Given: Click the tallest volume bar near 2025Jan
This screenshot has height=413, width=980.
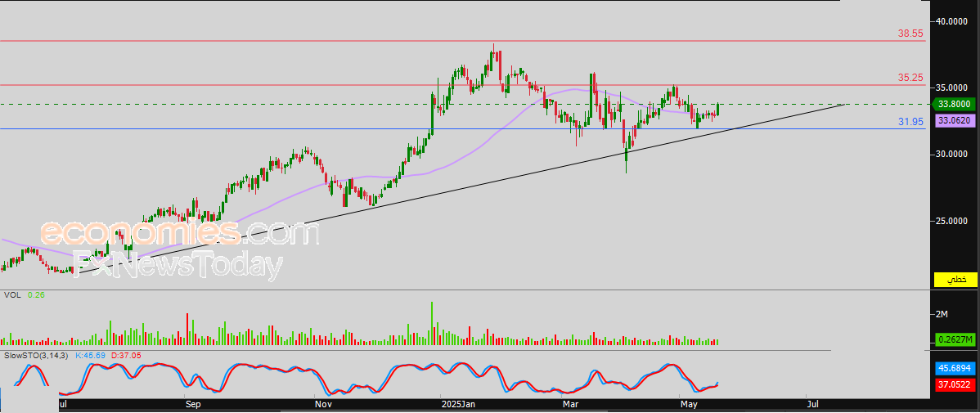Looking at the screenshot, I should 431,323.
